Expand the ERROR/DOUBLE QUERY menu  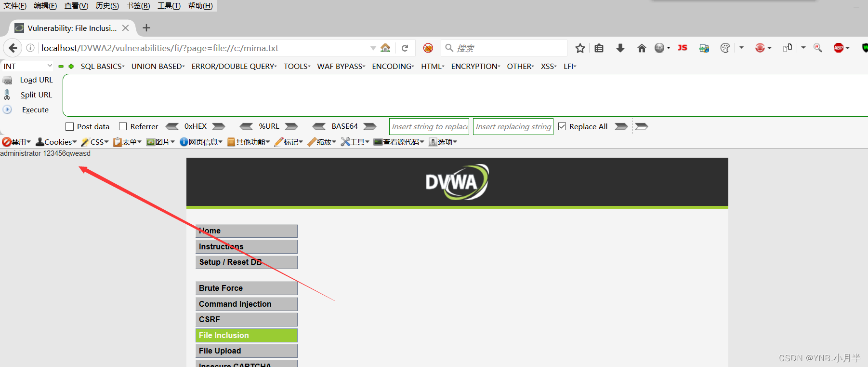(234, 66)
